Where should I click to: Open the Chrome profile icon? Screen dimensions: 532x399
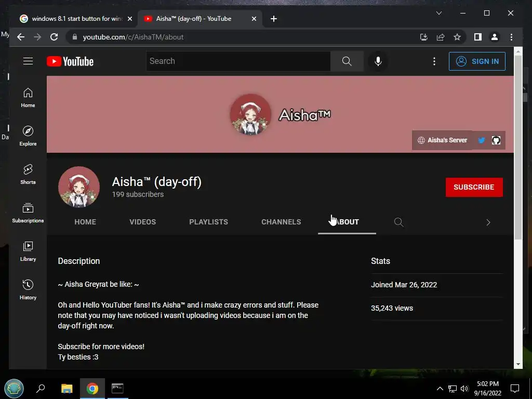pos(495,37)
